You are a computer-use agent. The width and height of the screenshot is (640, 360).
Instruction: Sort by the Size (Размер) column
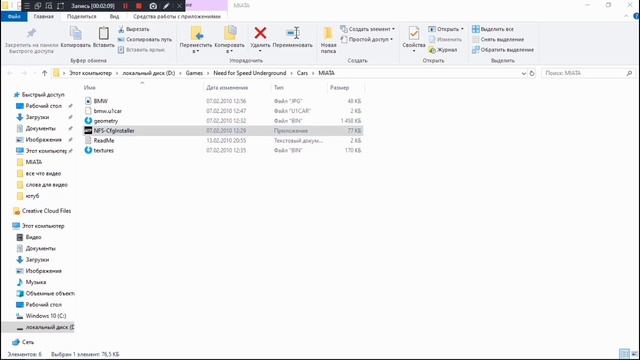coord(340,88)
